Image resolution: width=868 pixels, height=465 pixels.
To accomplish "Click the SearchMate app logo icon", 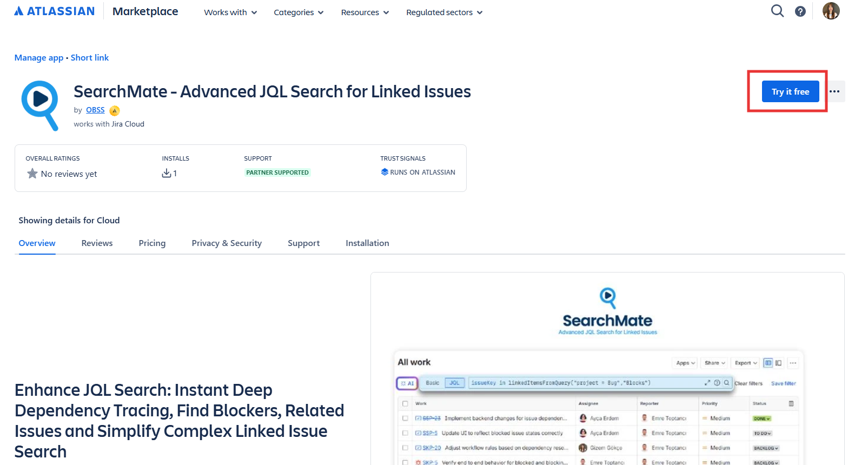I will [40, 105].
